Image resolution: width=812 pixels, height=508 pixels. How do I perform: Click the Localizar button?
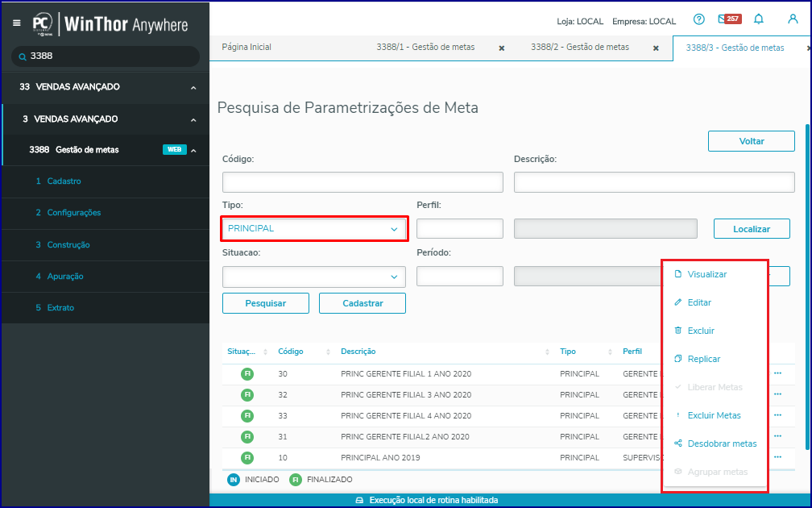pos(752,229)
